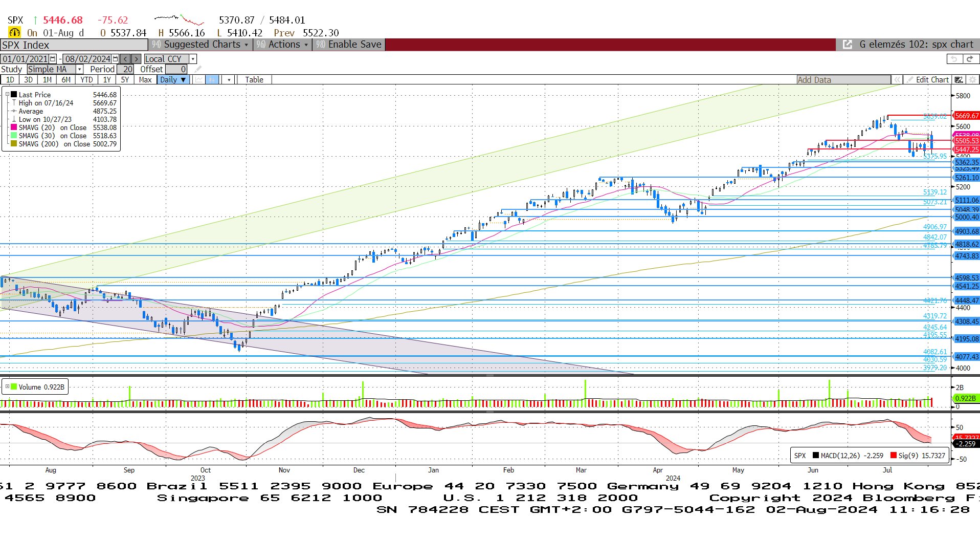
Task: Open the end date calendar picker
Action: click(115, 59)
